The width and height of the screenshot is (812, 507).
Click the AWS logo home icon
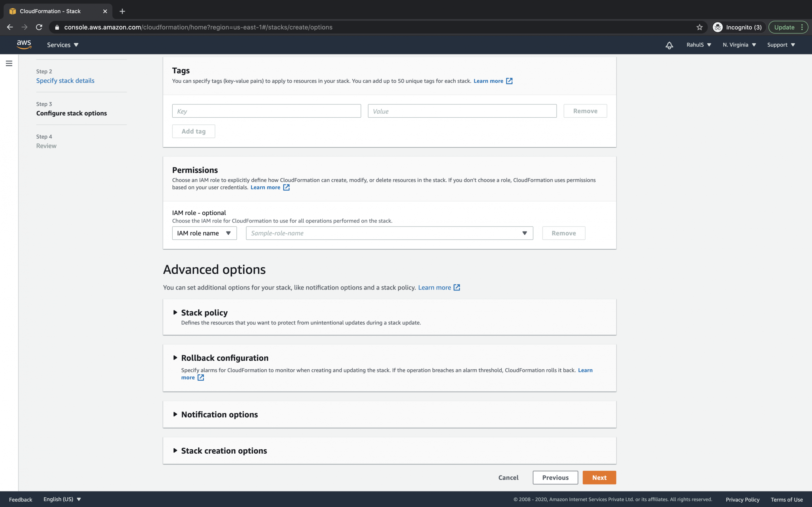click(x=24, y=45)
